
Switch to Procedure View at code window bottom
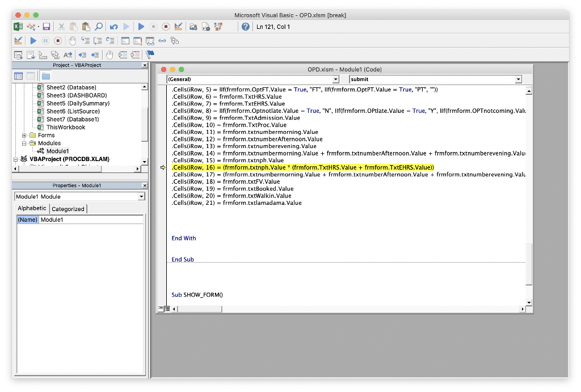tap(161, 309)
